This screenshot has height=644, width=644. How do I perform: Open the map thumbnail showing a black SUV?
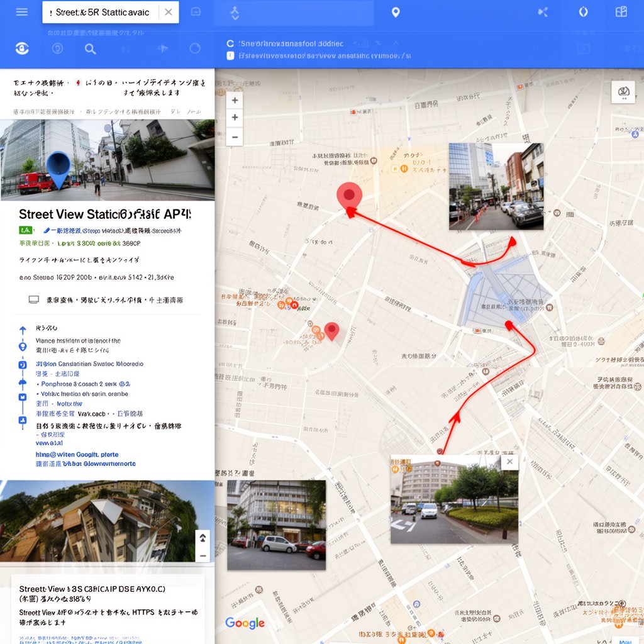point(496,186)
